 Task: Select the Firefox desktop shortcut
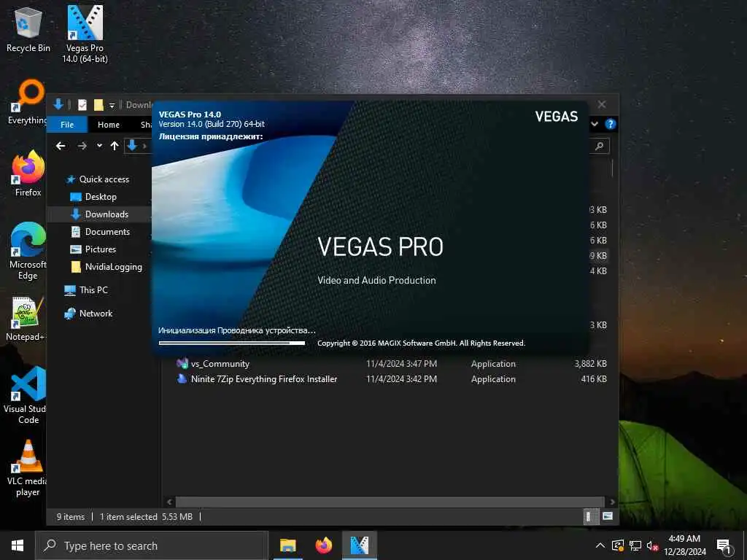click(28, 174)
